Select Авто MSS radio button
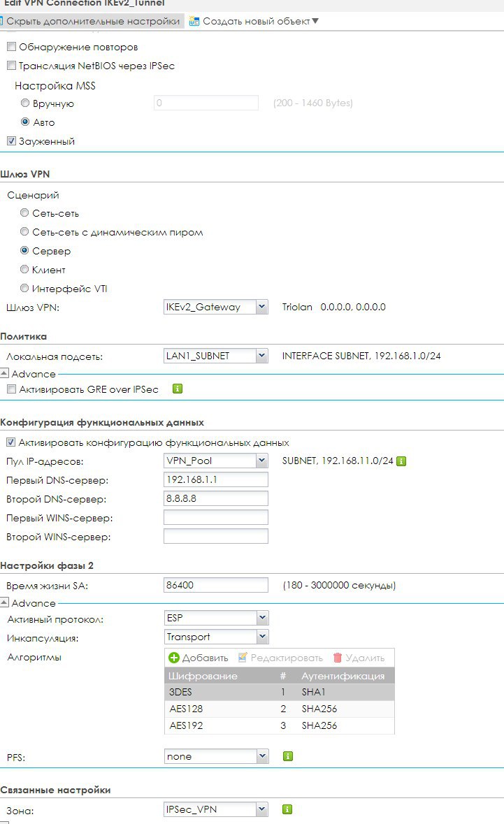 24,122
